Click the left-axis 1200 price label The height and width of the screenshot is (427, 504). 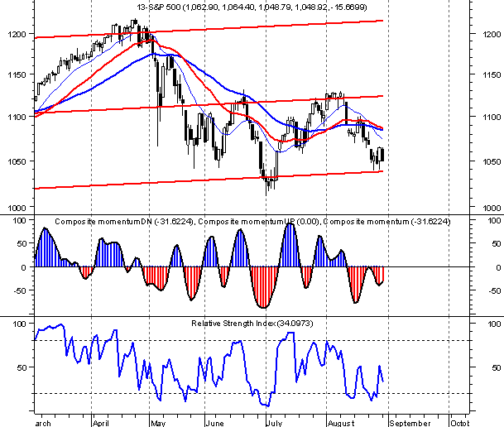click(17, 34)
